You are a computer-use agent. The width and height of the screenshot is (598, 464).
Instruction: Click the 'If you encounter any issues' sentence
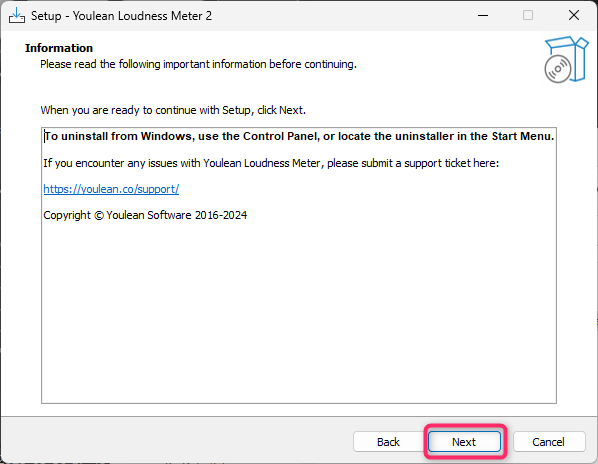point(271,163)
